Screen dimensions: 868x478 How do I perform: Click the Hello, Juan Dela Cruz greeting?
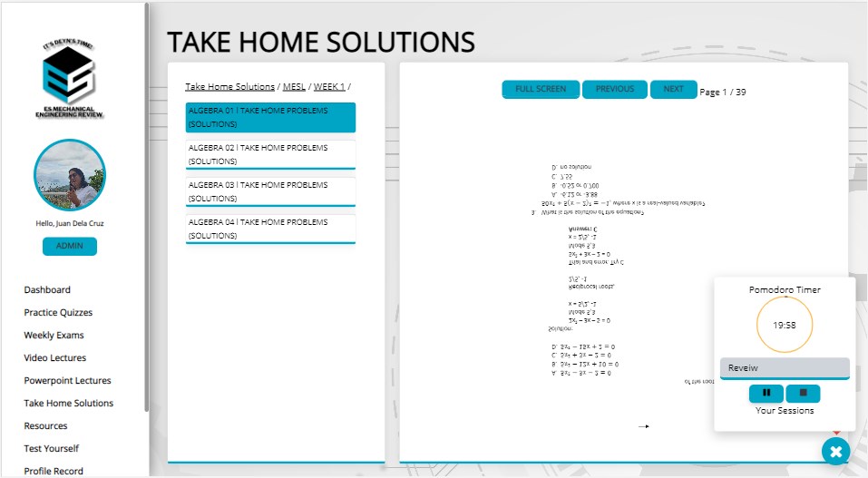click(70, 223)
